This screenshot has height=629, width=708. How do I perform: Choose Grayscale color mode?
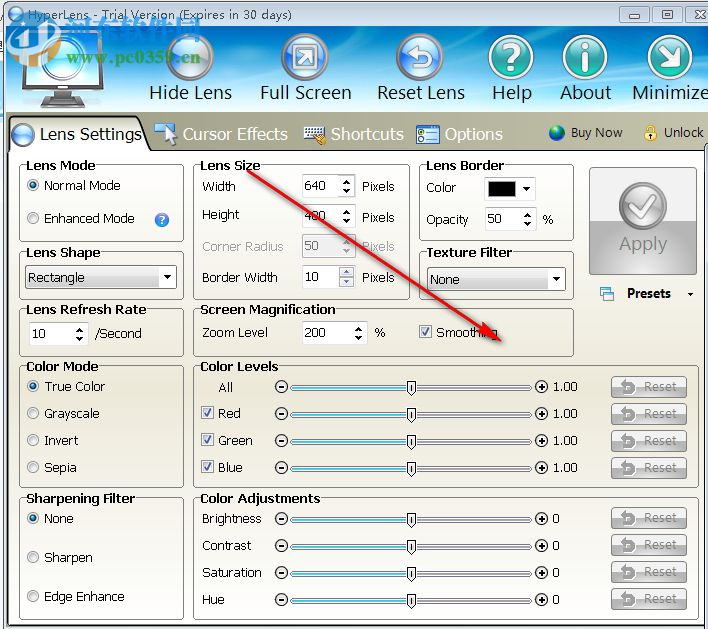(x=33, y=413)
